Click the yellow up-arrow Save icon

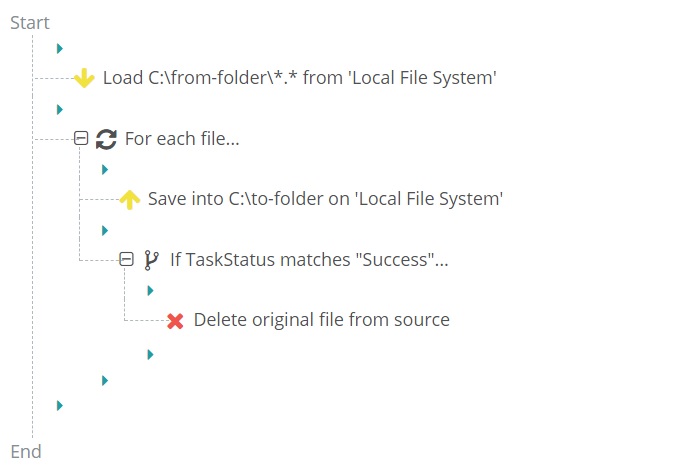pos(129,199)
